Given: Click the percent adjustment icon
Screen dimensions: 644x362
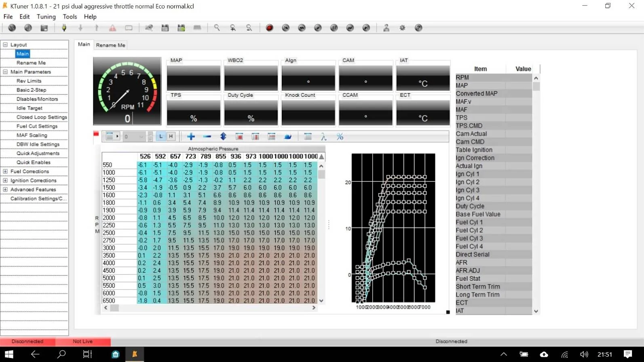Looking at the screenshot, I should point(340,137).
